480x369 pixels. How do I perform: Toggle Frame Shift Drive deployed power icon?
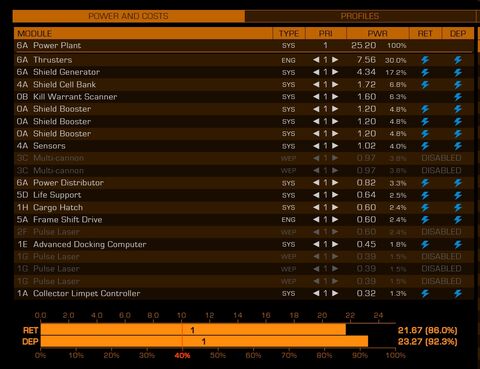point(458,220)
